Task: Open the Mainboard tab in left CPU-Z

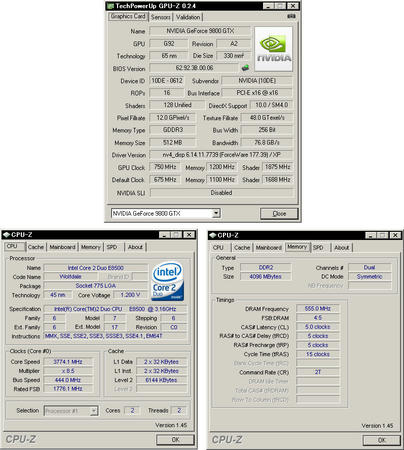Action: 62,247
